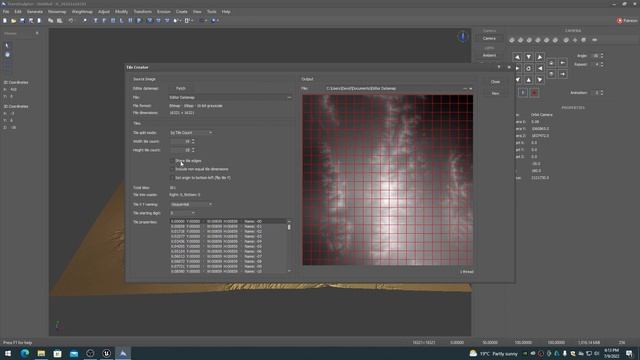Open the Output file path dropdown arrow
Viewport: 640px width, 360px height.
[x=471, y=89]
